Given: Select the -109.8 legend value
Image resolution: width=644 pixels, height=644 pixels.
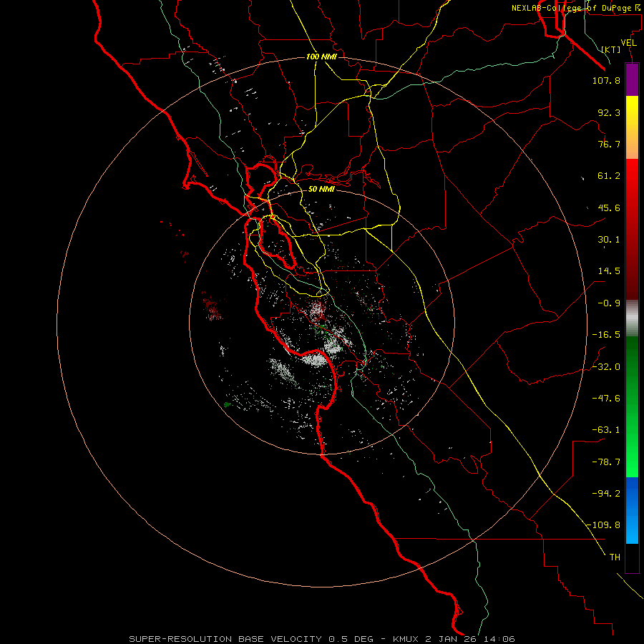Looking at the screenshot, I should tap(603, 525).
